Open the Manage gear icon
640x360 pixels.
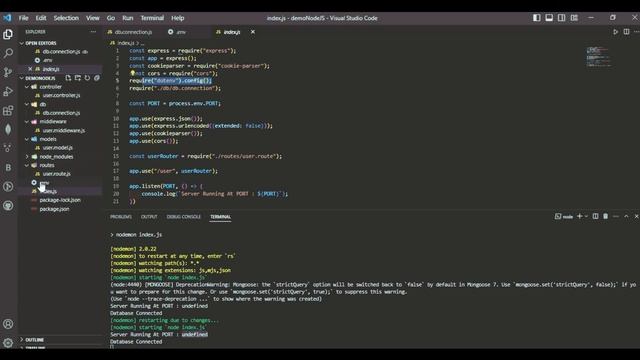pyautogui.click(x=8, y=343)
